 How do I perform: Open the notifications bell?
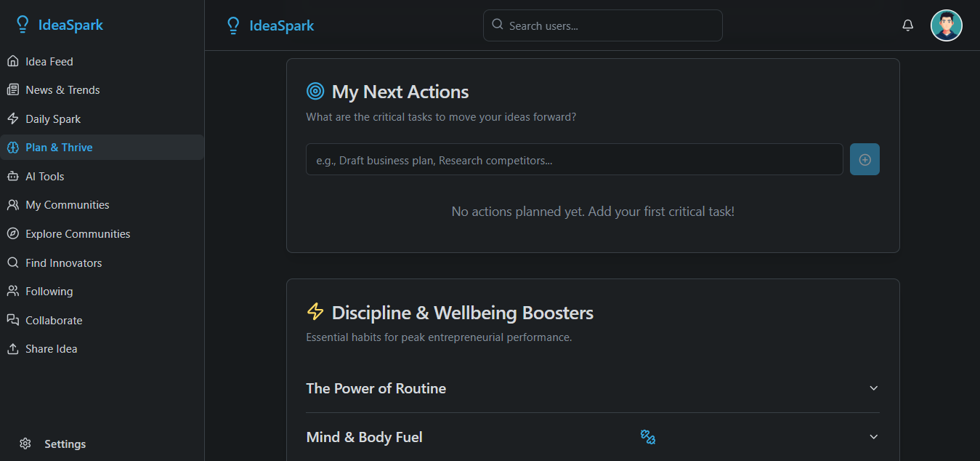point(907,25)
